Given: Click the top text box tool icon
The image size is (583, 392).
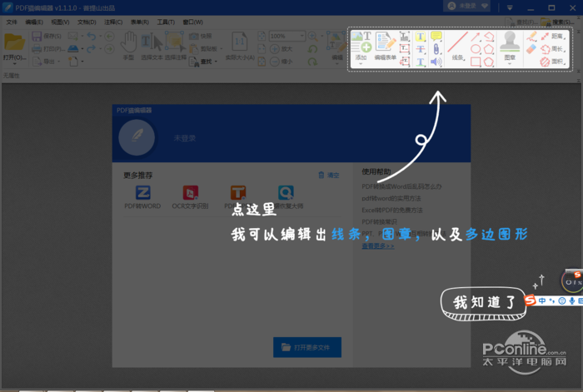Looking at the screenshot, I should (405, 37).
